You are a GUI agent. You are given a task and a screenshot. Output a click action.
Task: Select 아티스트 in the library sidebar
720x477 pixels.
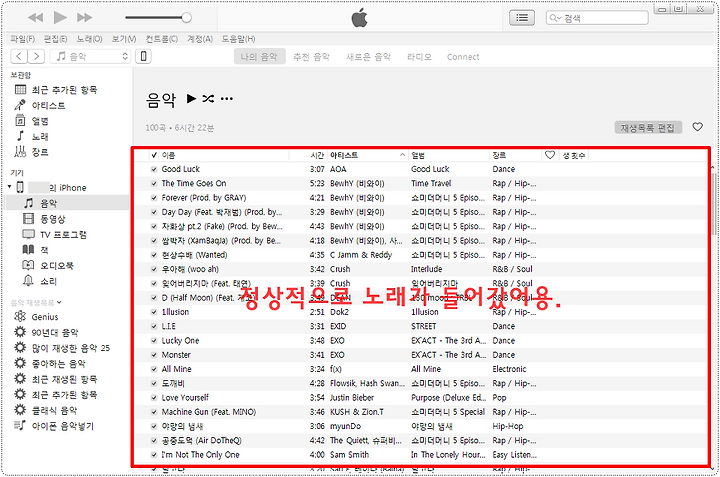pyautogui.click(x=48, y=105)
